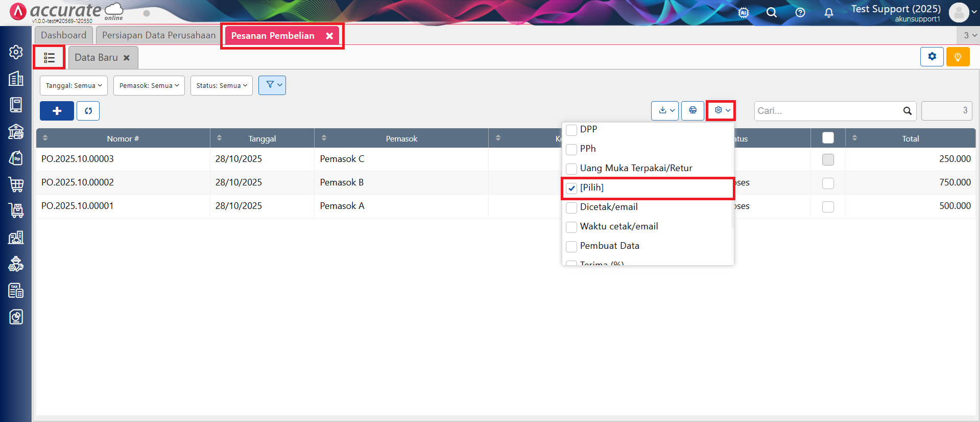This screenshot has width=980, height=422.
Task: Expand the Status: Semua filter
Action: point(221,85)
